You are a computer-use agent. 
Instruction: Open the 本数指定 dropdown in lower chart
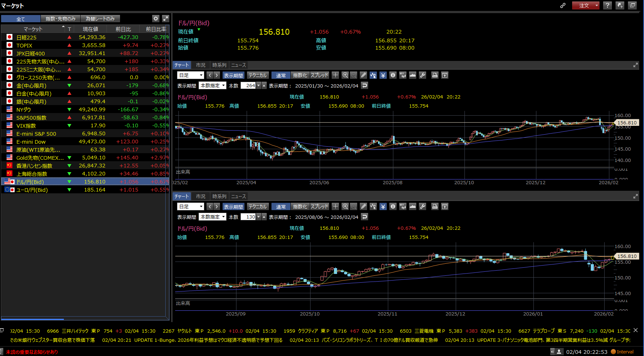(212, 217)
